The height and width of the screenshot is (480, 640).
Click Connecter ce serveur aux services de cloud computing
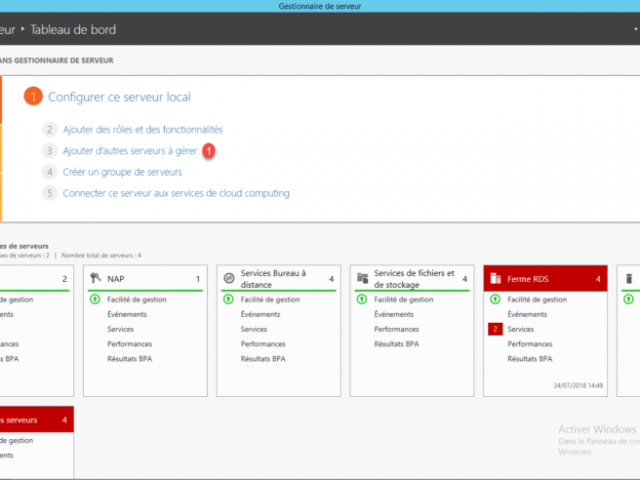pos(176,193)
